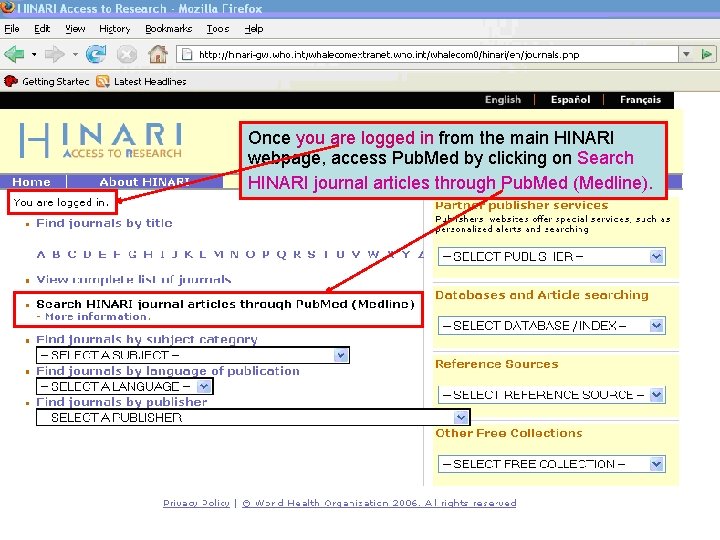
Task: Browse journals starting with letter M
Action: coord(219,254)
